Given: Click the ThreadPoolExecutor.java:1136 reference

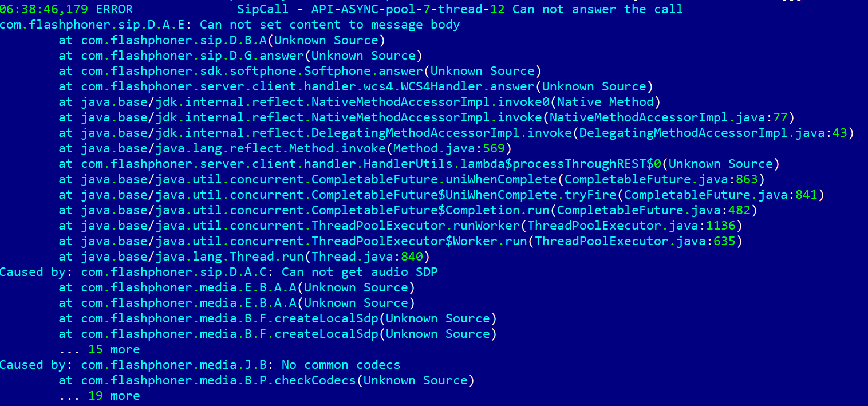Looking at the screenshot, I should [x=634, y=226].
